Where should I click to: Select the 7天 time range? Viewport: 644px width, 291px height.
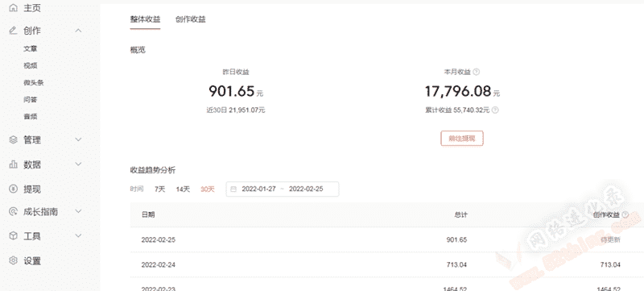pyautogui.click(x=159, y=189)
